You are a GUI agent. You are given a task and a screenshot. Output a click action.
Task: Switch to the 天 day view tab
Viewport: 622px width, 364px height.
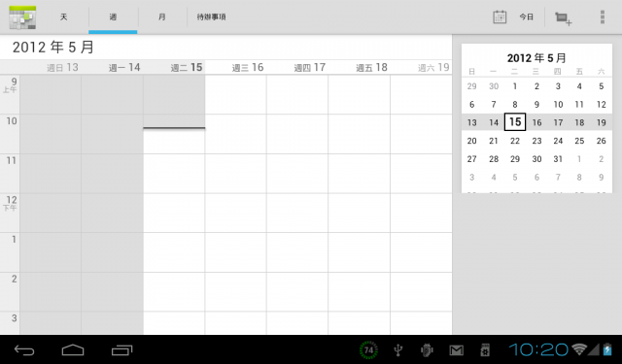click(x=63, y=17)
